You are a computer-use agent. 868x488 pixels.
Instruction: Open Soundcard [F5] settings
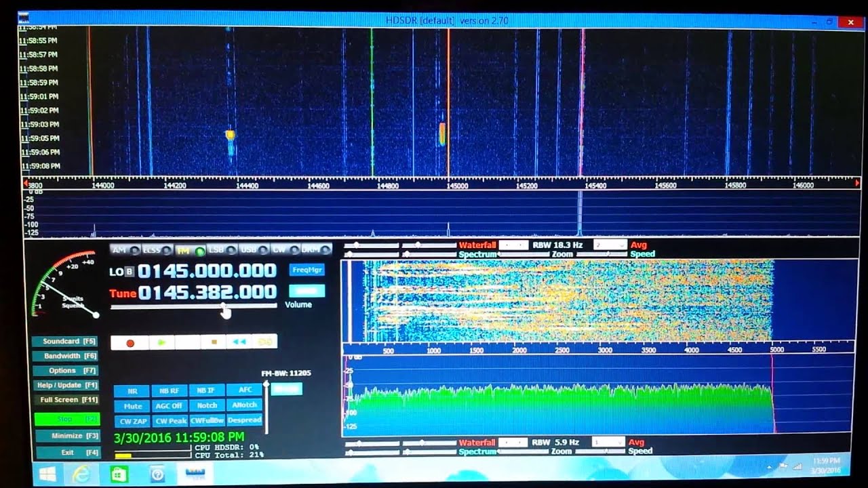66,341
